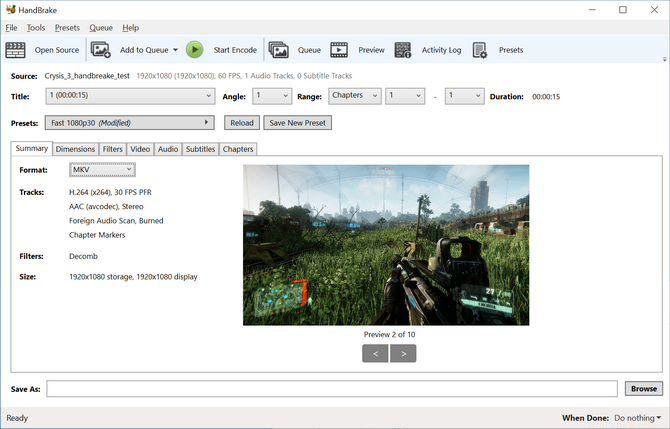670x429 pixels.
Task: Open the Title dropdown list
Action: [130, 96]
